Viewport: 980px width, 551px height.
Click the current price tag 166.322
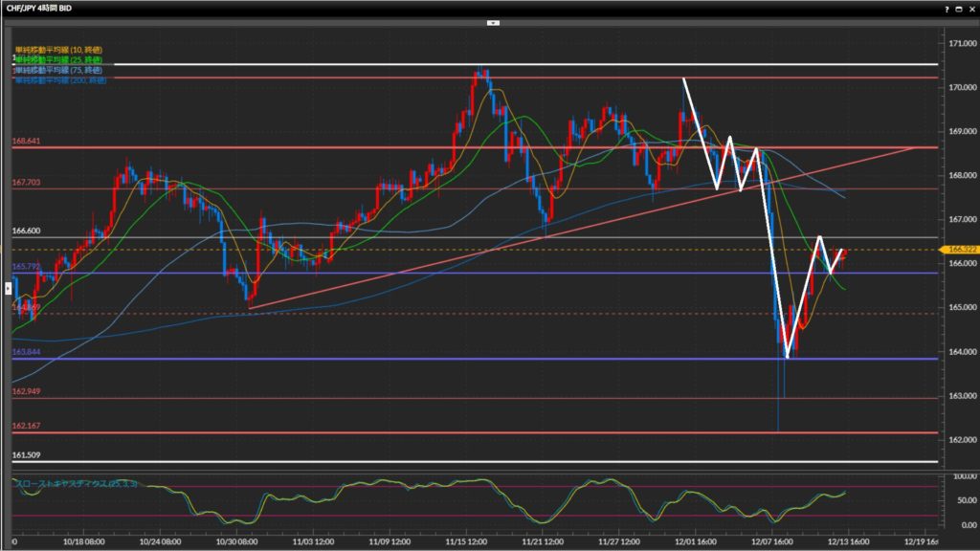click(x=959, y=250)
